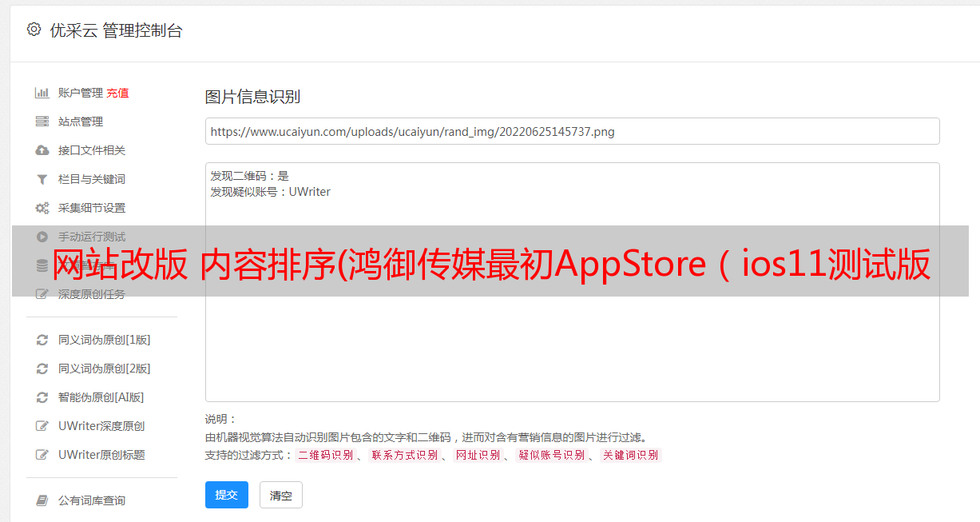
Task: Open the 账户管理 menu item
Action: click(80, 93)
